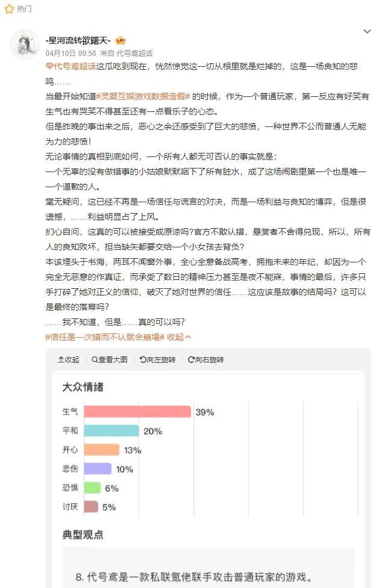Click the star icon beside 热门
Screen dimensions: 382x588
tap(9, 9)
